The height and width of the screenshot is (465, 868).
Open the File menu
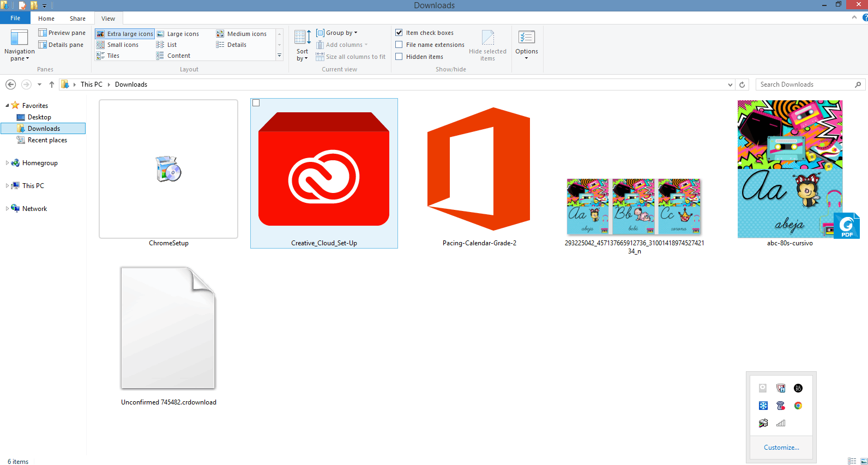point(15,18)
